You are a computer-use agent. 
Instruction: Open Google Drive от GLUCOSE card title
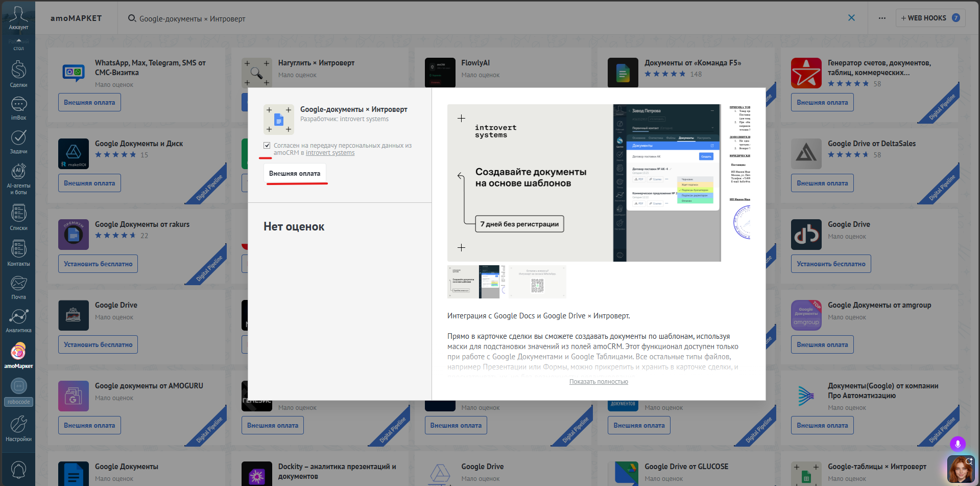click(686, 467)
